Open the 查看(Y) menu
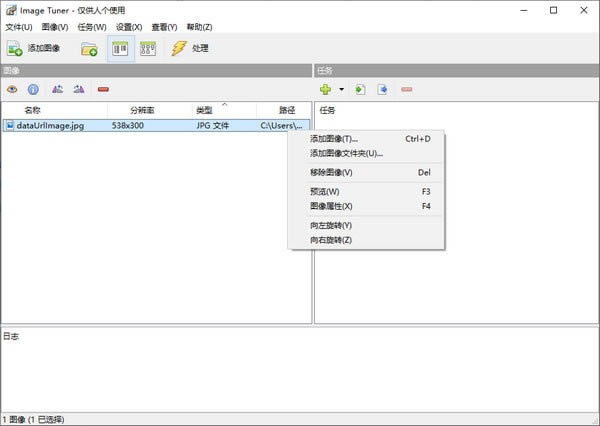This screenshot has height=426, width=600. coord(165,27)
